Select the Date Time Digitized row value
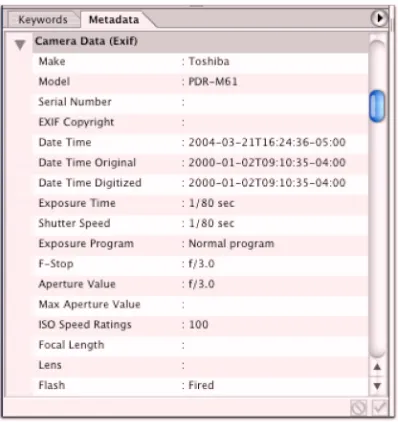Image resolution: width=398 pixels, height=422 pixels. [267, 183]
